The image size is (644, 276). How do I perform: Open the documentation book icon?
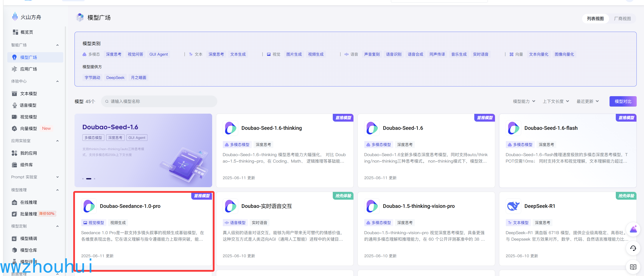pos(633,267)
